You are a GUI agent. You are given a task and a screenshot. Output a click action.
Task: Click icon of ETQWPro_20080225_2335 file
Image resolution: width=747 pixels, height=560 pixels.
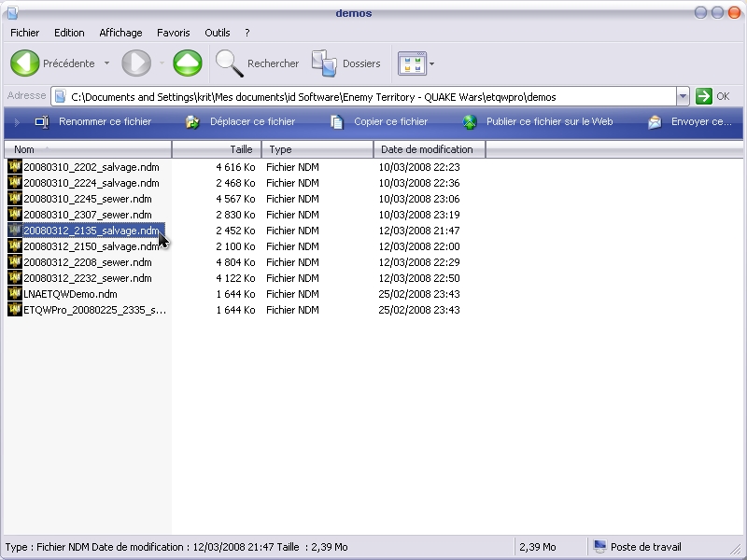[15, 310]
